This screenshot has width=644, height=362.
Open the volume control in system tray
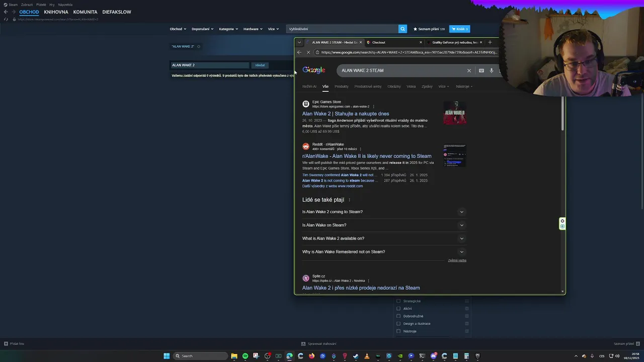click(617, 356)
